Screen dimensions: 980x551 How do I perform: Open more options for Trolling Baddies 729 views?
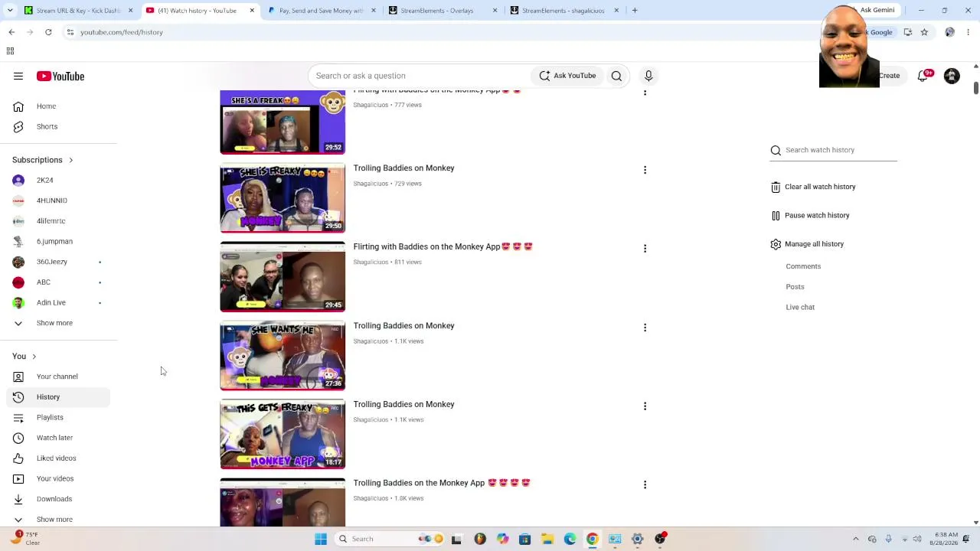coord(645,170)
